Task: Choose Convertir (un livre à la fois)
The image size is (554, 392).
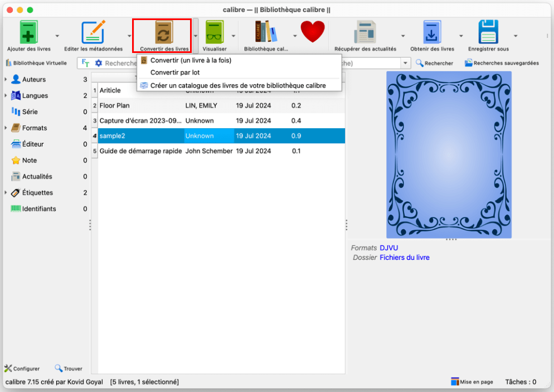Action: (239, 60)
